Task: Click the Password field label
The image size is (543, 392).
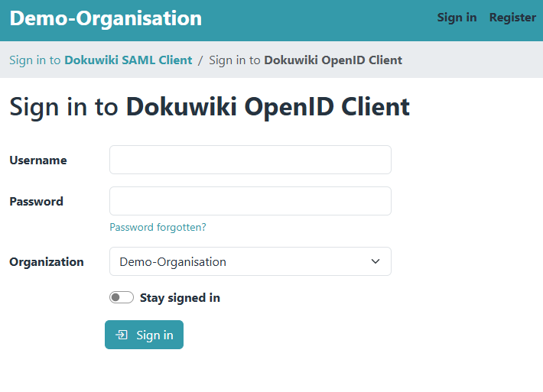Action: point(36,202)
